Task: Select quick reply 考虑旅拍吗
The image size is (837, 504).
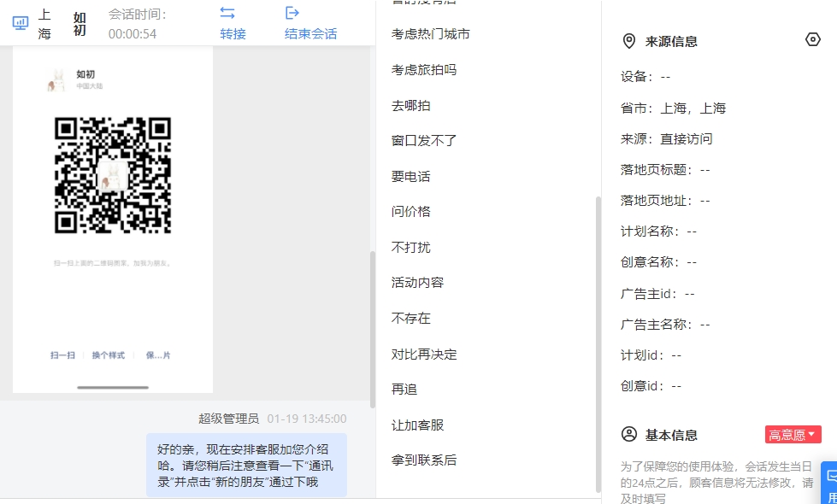Action: [x=424, y=70]
